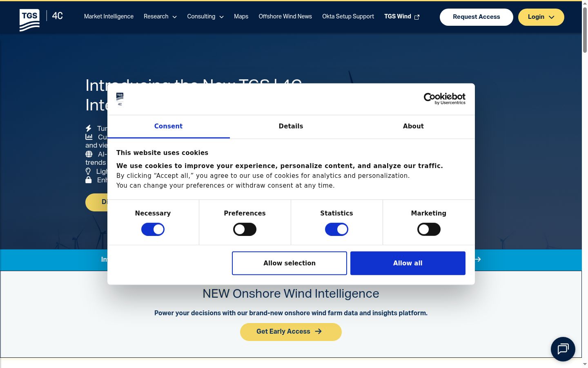
Task: Click the 'This website uses cookies' heading
Action: (x=162, y=153)
